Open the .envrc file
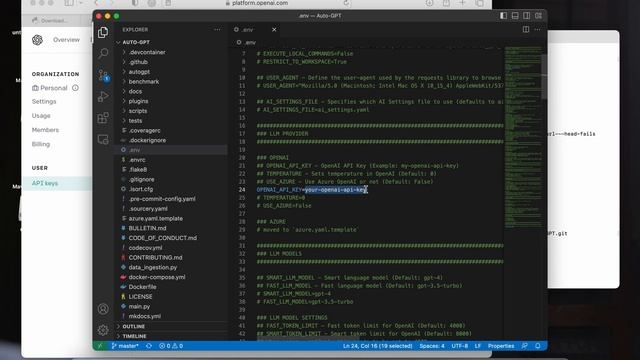This screenshot has height=360, width=640. tap(137, 160)
